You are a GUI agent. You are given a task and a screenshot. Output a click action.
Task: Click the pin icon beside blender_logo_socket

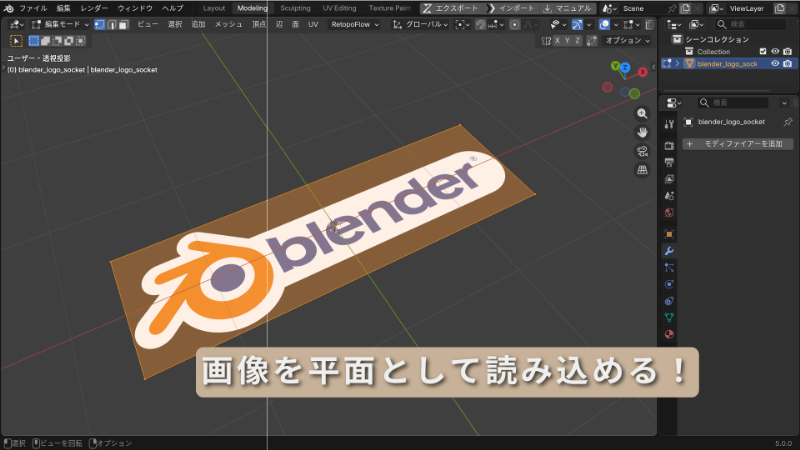[x=788, y=122]
